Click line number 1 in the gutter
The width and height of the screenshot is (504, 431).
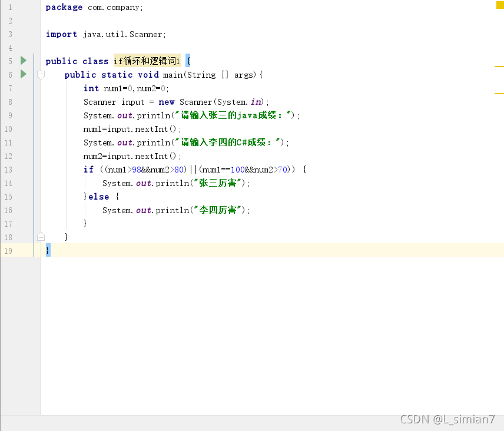click(x=10, y=8)
